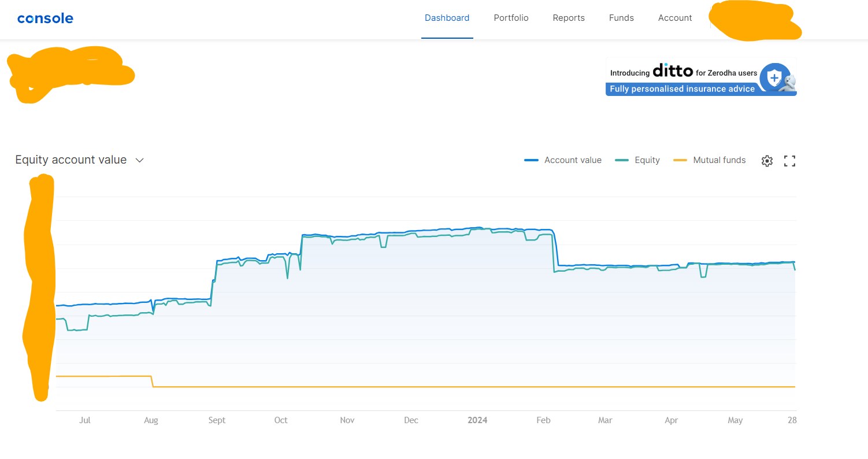Select the Feb label on the chart axis

tap(543, 420)
